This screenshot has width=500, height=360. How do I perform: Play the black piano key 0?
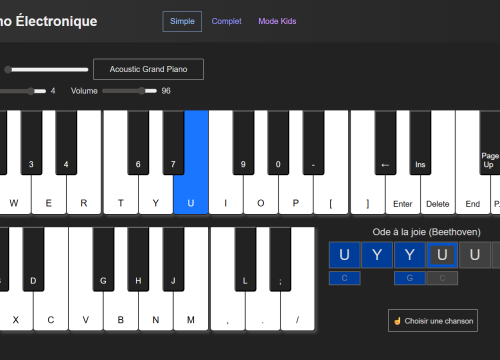pos(278,143)
